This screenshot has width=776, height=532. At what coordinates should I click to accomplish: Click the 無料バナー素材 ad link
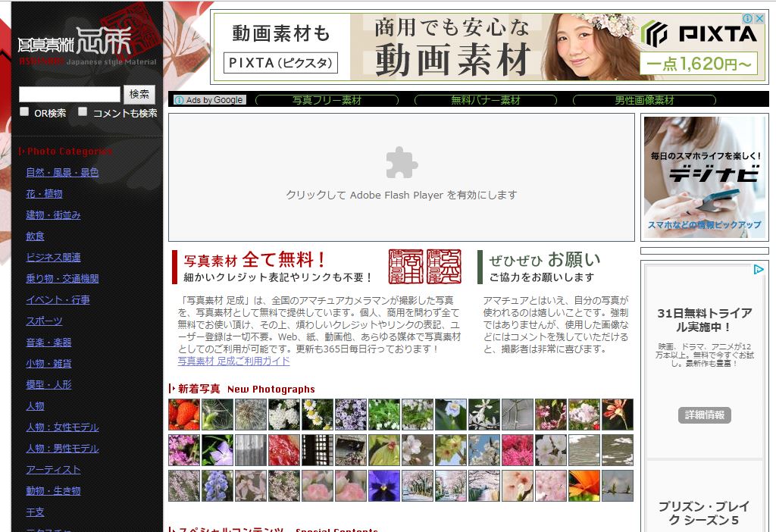[x=485, y=100]
